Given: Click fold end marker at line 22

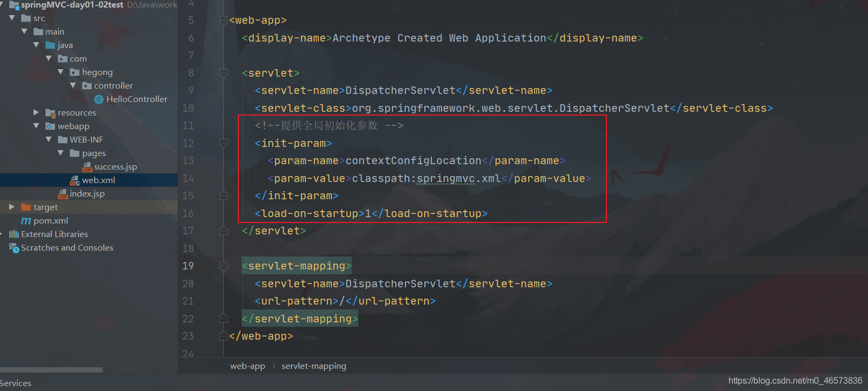Looking at the screenshot, I should pos(224,319).
